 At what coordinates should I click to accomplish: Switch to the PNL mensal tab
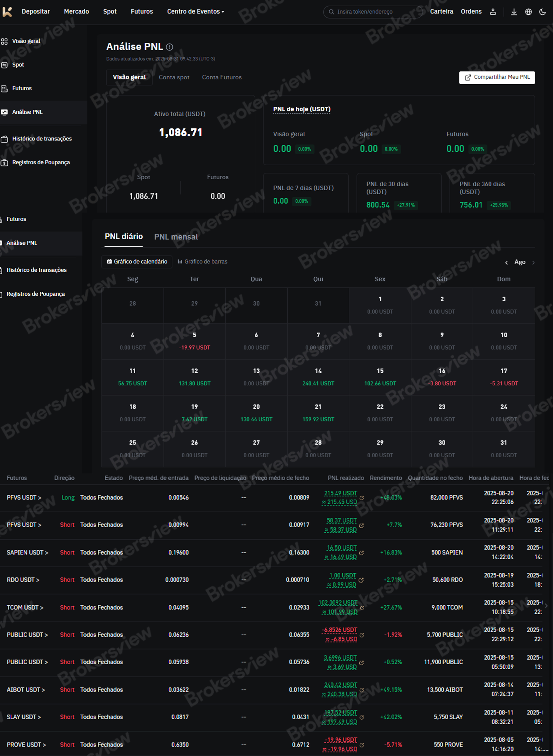pos(176,237)
